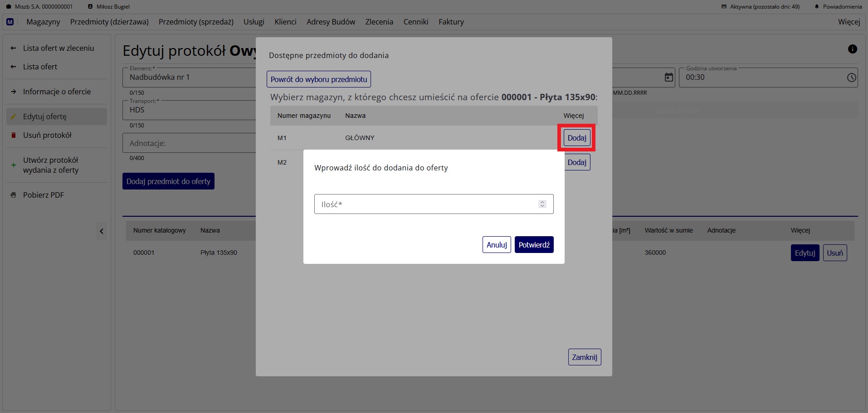The image size is (868, 413).
Task: Click the Ilość stepper arrows
Action: point(542,204)
